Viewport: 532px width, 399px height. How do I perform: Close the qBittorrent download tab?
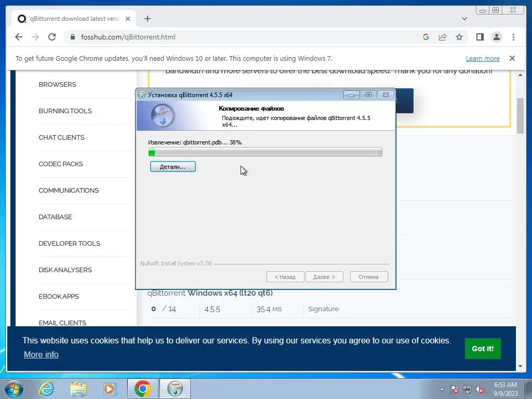[x=128, y=19]
